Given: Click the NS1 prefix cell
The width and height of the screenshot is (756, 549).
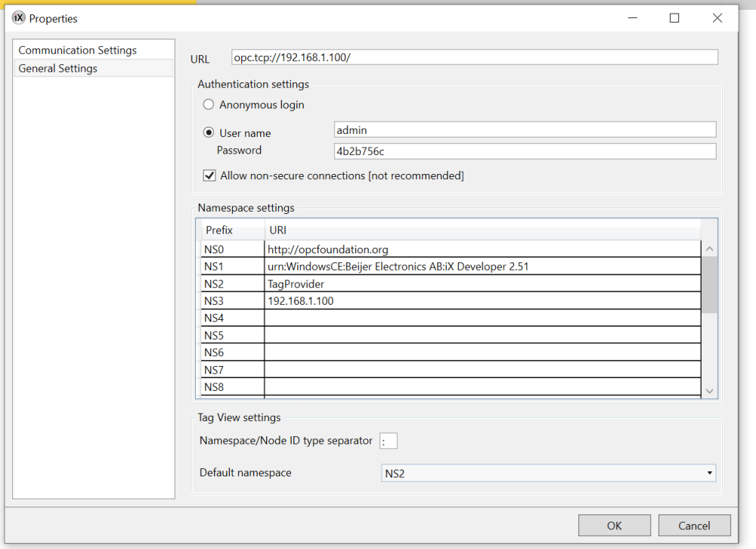Looking at the screenshot, I should click(232, 266).
